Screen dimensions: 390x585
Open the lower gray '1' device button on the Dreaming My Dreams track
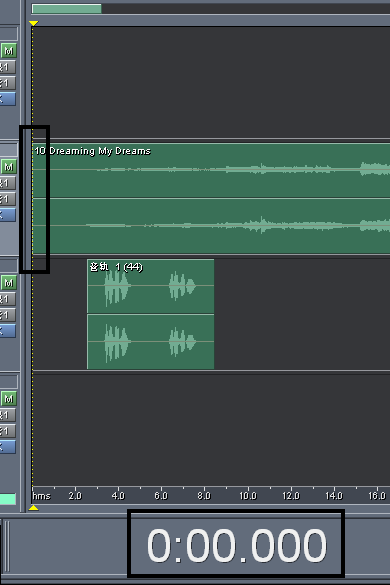(x=7, y=199)
